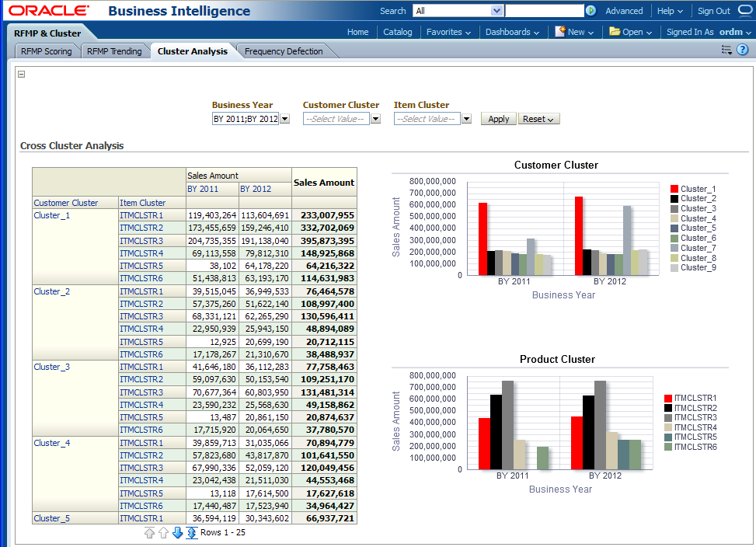Click the red Cluster_1 legend swatch
Screen dimensions: 756x547
click(x=674, y=189)
